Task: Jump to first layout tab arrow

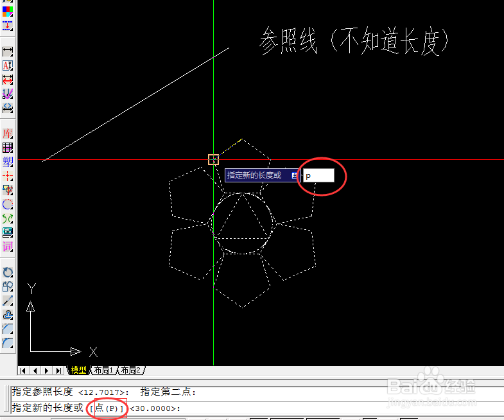Action: pos(22,371)
